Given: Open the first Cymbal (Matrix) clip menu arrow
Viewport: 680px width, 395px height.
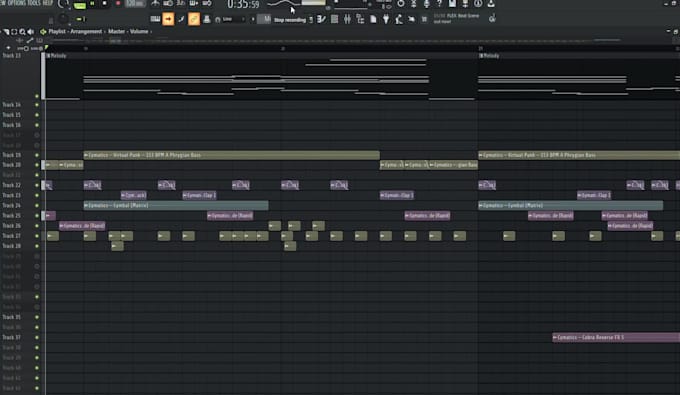Looking at the screenshot, I should pyautogui.click(x=86, y=206).
